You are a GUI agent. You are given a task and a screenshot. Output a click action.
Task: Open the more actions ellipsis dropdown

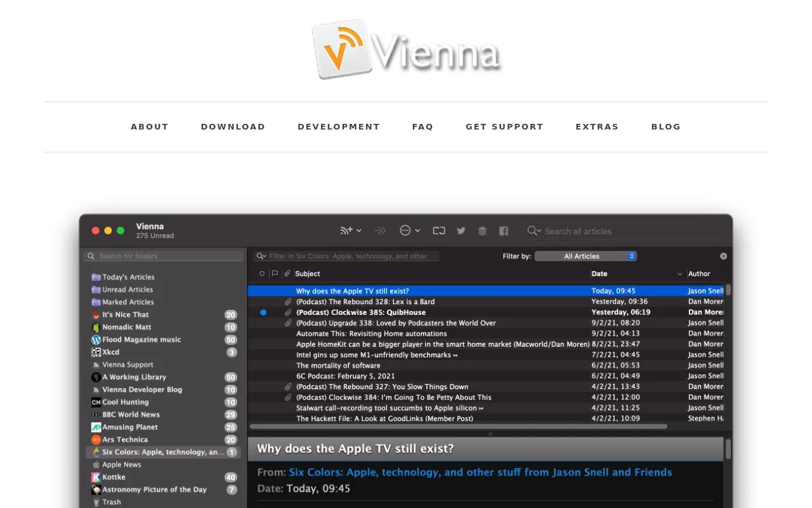410,231
